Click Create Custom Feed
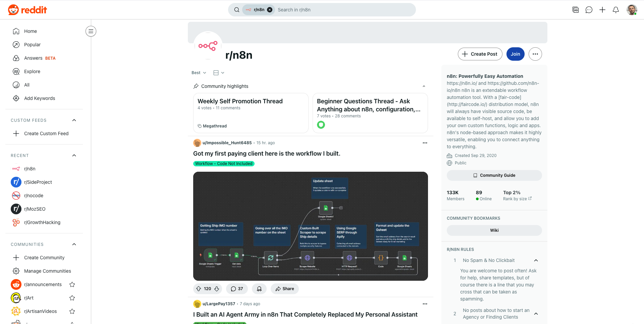 click(x=44, y=133)
